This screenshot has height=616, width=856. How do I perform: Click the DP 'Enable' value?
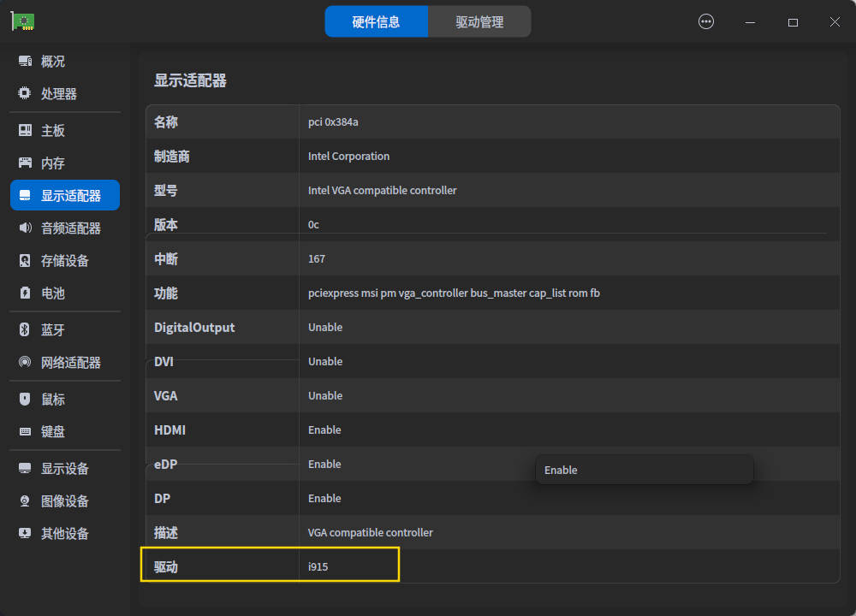tap(324, 498)
